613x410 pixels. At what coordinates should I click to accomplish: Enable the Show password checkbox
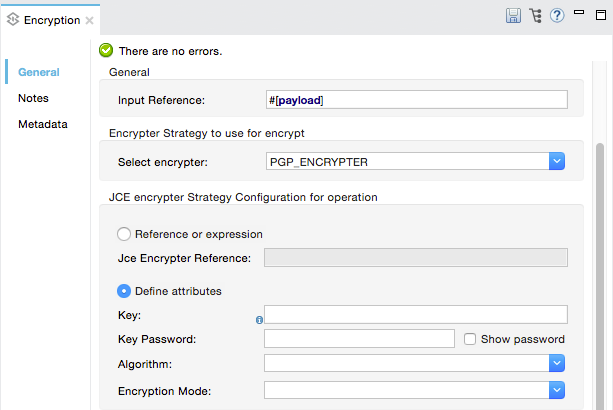[x=470, y=339]
